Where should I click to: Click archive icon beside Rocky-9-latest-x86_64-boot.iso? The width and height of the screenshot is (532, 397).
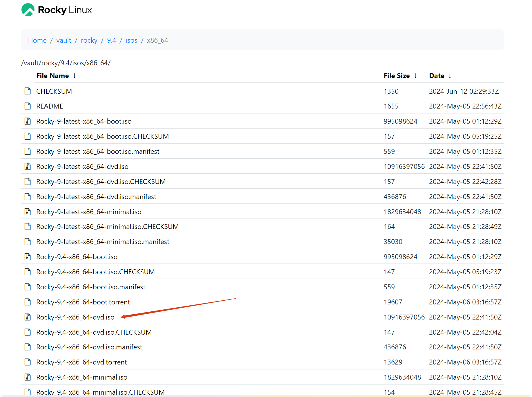[28, 121]
